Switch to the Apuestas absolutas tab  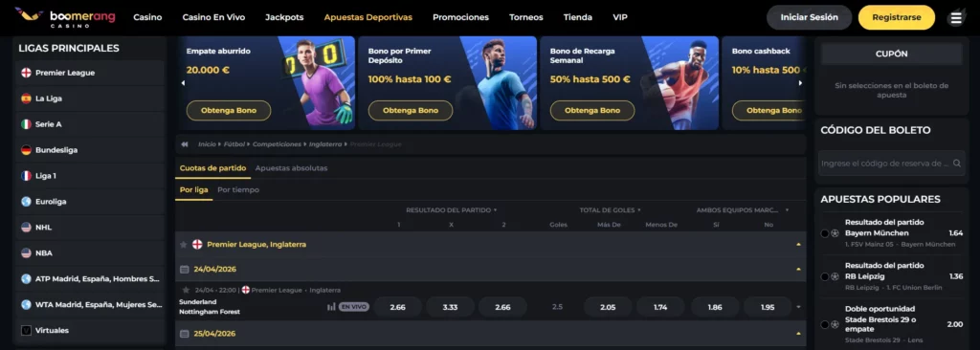click(x=291, y=168)
